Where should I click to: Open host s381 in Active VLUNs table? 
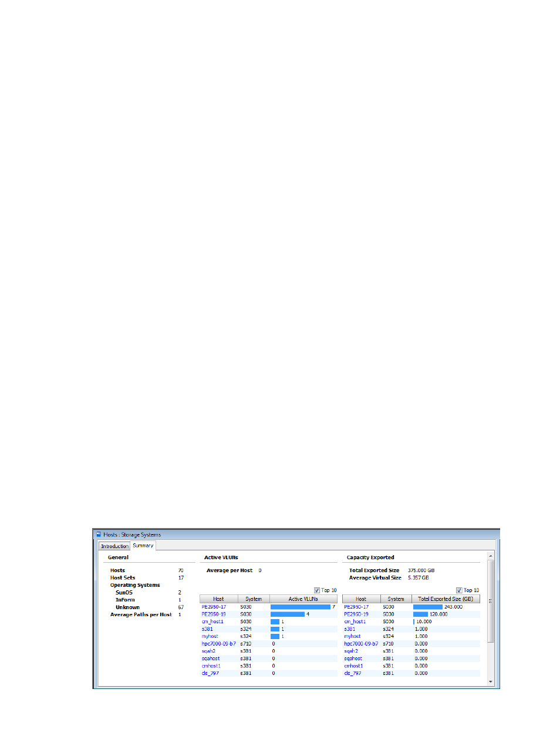tap(207, 629)
